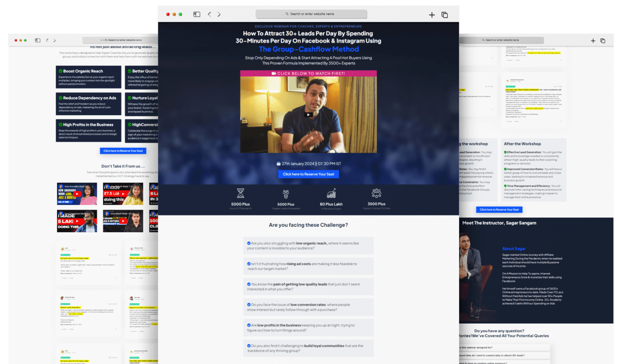The image size is (620, 364).
Task: Toggle the sidebar icon in the front browser
Action: coord(197,14)
